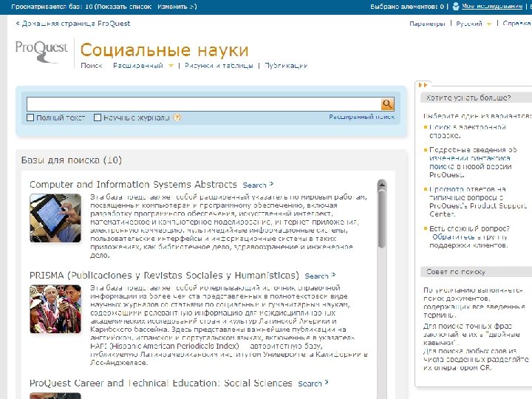Open the Расширенный menu item

[137, 66]
